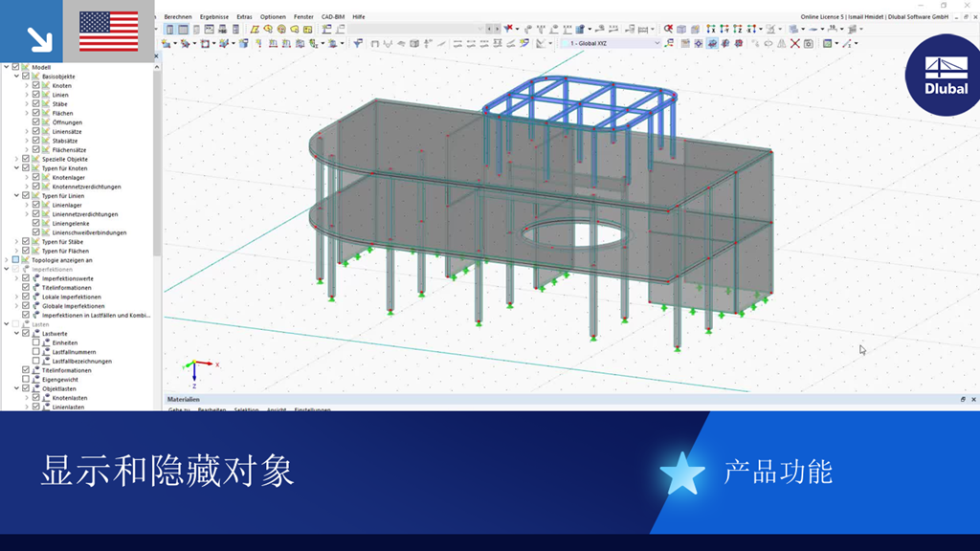Viewport: 980px width, 551px height.
Task: Expand the Knotenlager tree item
Action: pos(27,177)
